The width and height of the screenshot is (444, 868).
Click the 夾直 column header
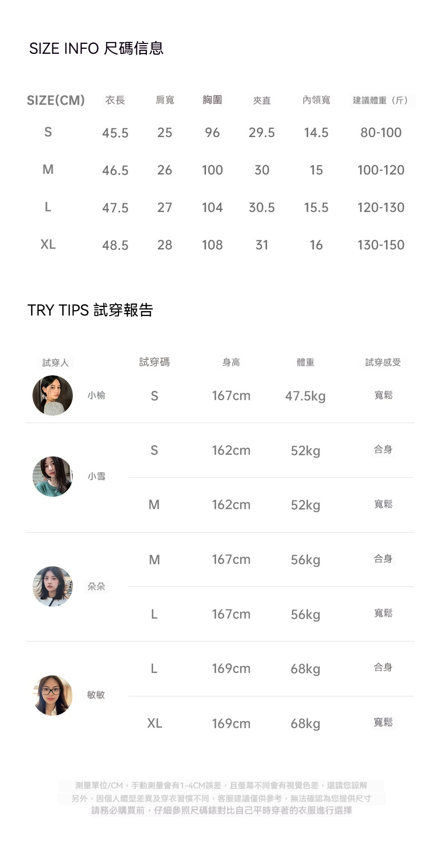click(x=262, y=100)
